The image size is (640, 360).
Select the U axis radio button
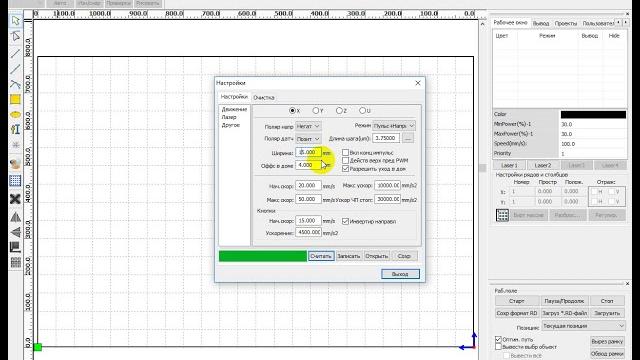362,111
